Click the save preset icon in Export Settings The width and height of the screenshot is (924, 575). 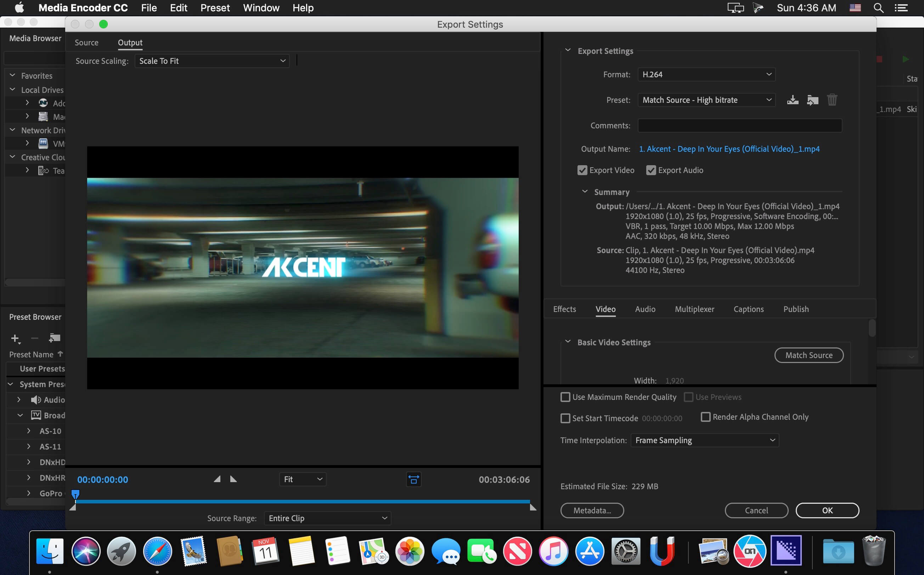[x=793, y=100]
